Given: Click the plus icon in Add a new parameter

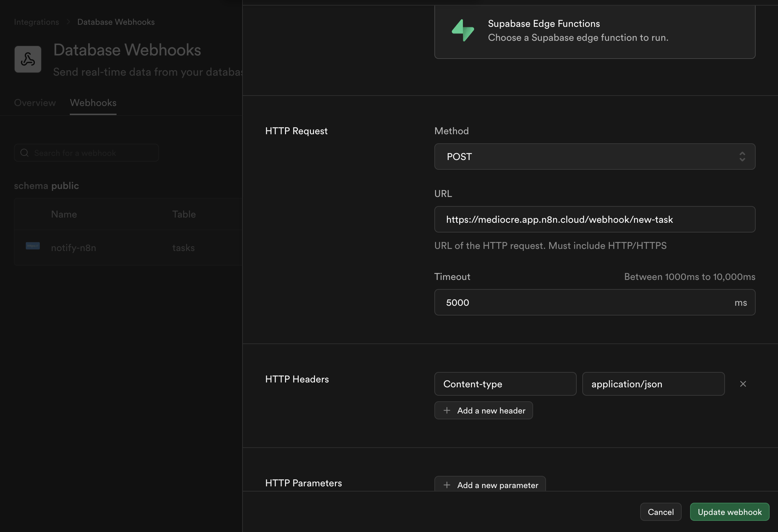Looking at the screenshot, I should [x=447, y=485].
